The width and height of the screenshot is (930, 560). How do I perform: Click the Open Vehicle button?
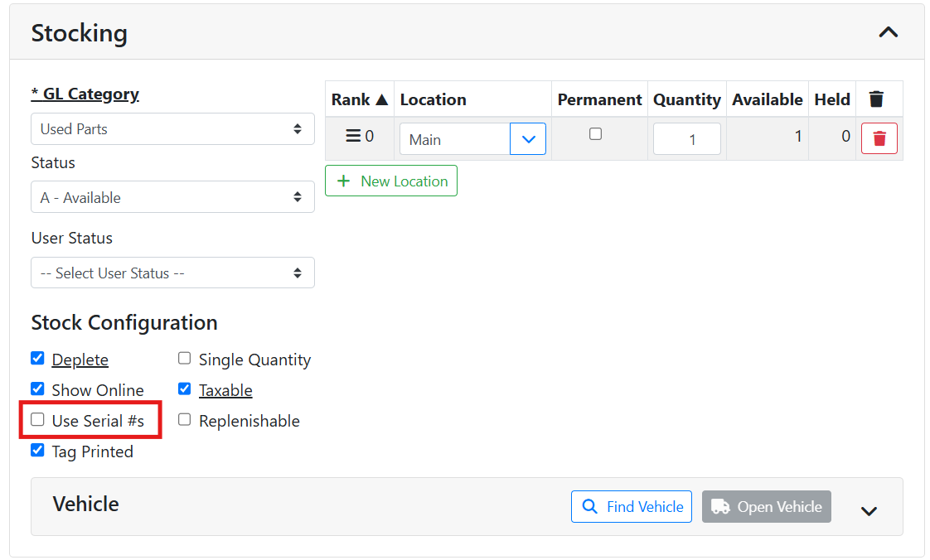(767, 507)
